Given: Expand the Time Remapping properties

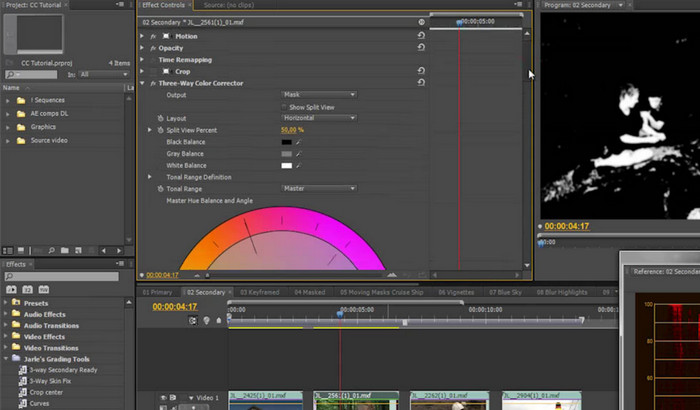Looking at the screenshot, I should tap(142, 59).
